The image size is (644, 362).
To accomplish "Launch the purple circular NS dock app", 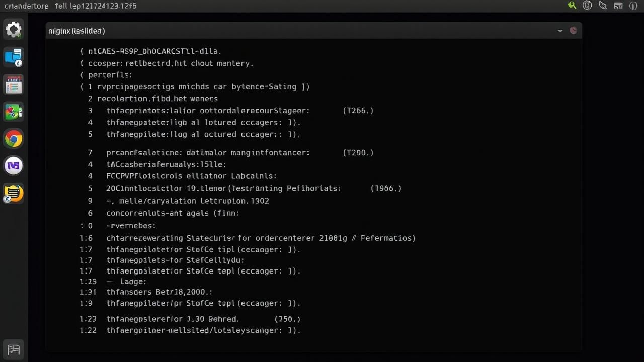I will [x=14, y=165].
